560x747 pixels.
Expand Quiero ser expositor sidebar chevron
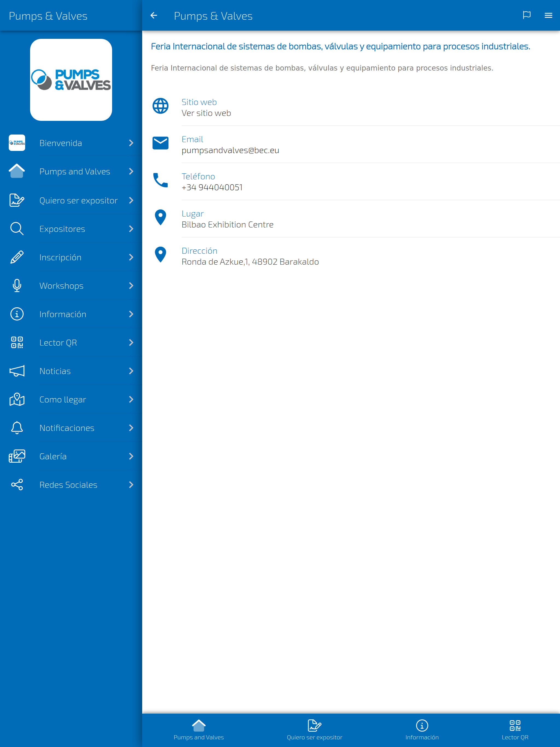(x=131, y=200)
